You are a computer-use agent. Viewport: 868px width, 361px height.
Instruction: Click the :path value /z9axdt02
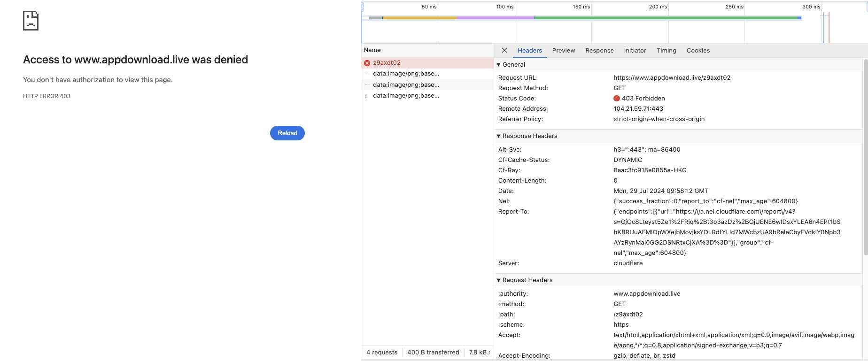click(x=628, y=315)
